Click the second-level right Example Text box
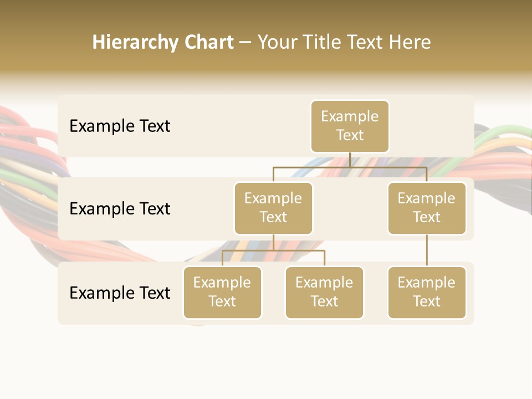The width and height of the screenshot is (532, 399). point(427,208)
